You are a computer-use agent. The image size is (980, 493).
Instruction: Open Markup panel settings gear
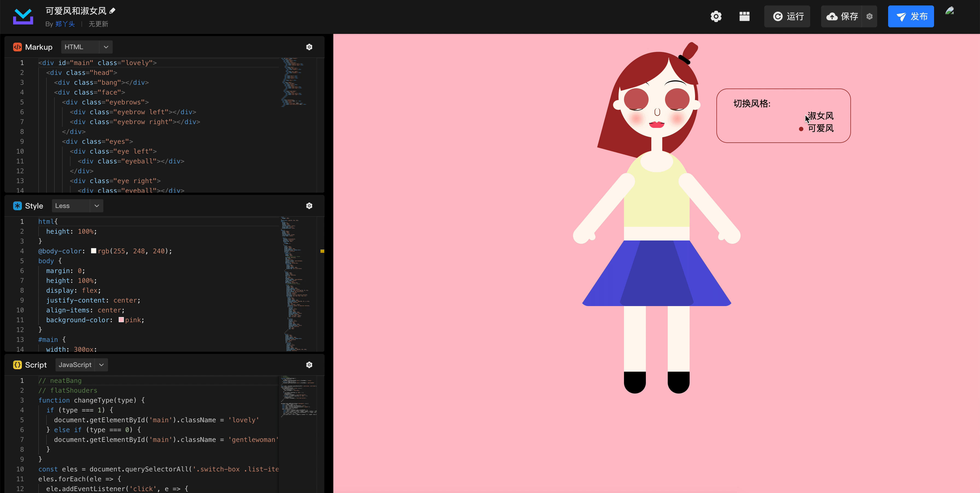coord(309,47)
